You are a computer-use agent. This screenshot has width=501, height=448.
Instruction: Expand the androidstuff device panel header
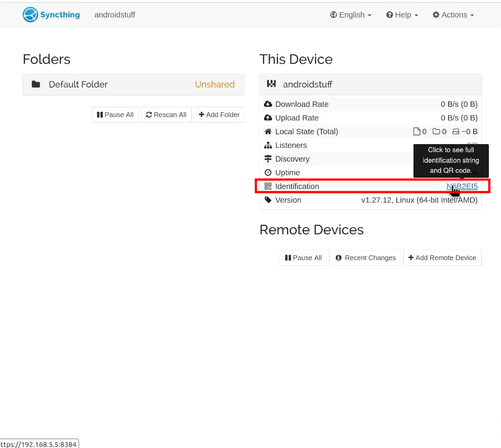tap(370, 84)
